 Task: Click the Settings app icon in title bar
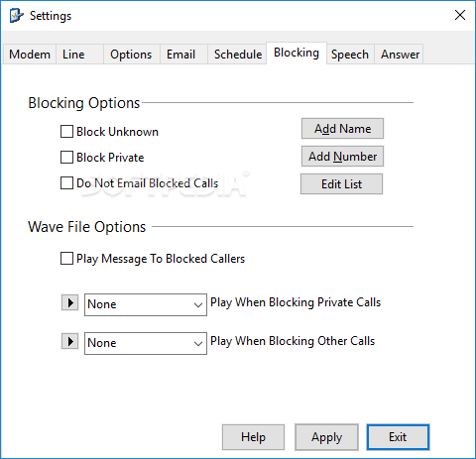coord(17,16)
